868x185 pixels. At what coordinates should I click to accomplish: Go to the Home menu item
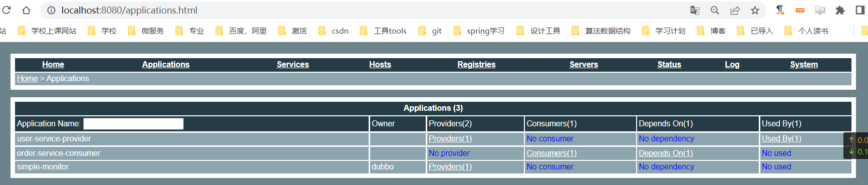tap(53, 64)
